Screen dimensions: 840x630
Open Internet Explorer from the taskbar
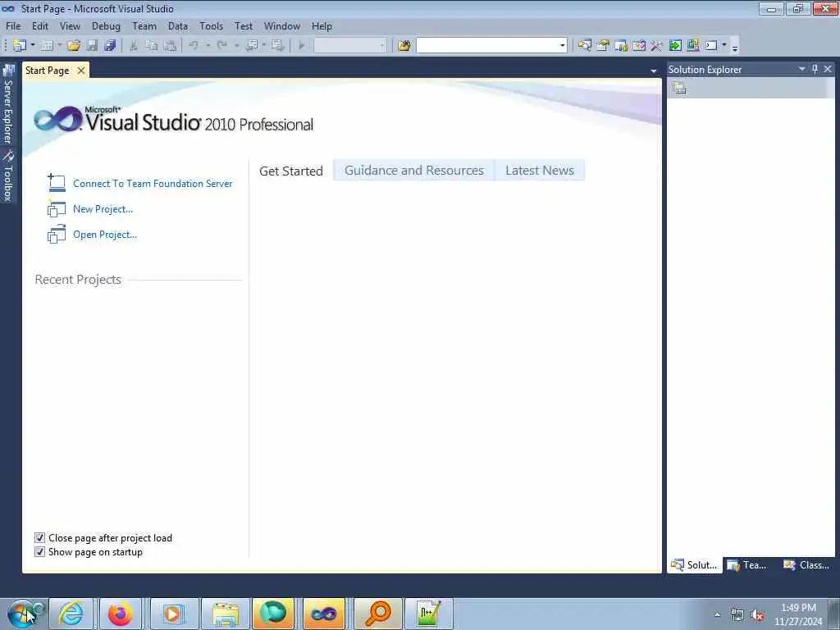click(x=71, y=614)
